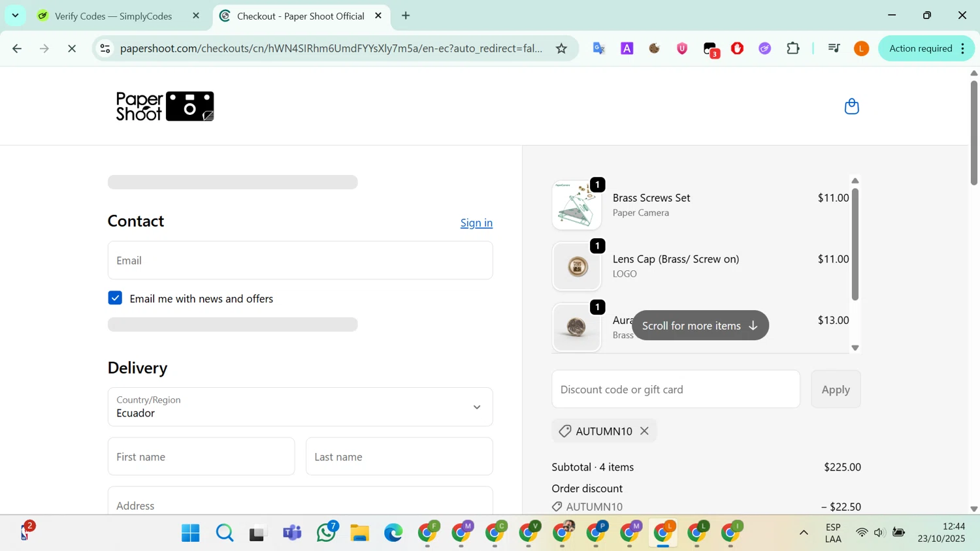Open the Extensions puzzle-piece menu
The width and height of the screenshot is (980, 551).
[x=793, y=48]
